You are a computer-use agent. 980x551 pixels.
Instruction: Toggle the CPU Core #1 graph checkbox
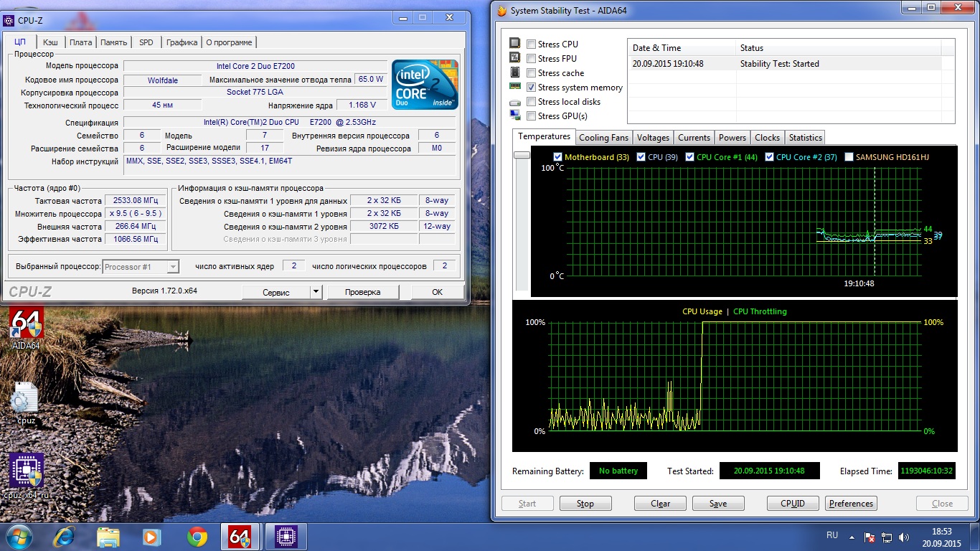(690, 156)
